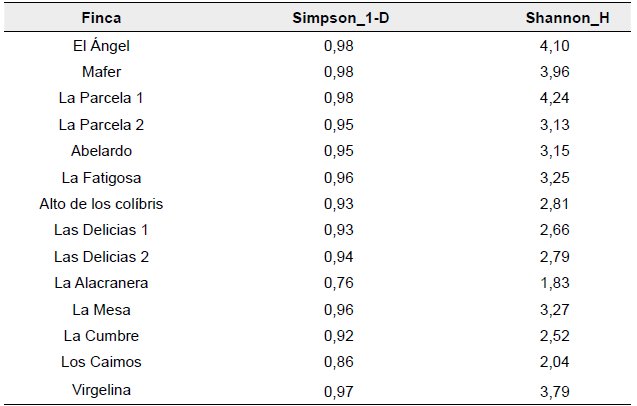Image resolution: width=637 pixels, height=406 pixels.
Task: Click La Alacranera's Simpson value 0,76
Action: (x=339, y=283)
